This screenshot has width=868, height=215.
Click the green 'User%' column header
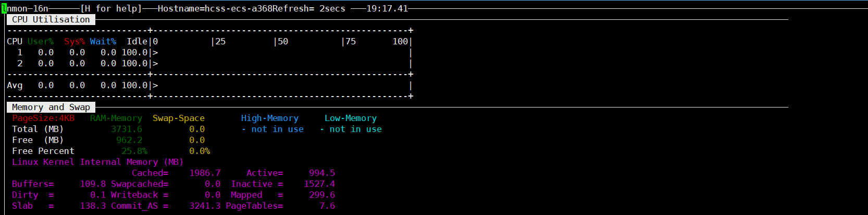pyautogui.click(x=41, y=42)
